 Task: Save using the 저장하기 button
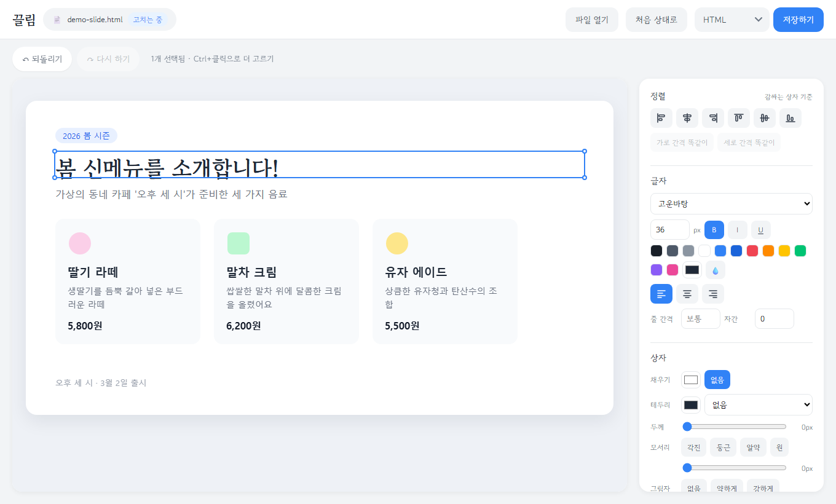tap(799, 20)
